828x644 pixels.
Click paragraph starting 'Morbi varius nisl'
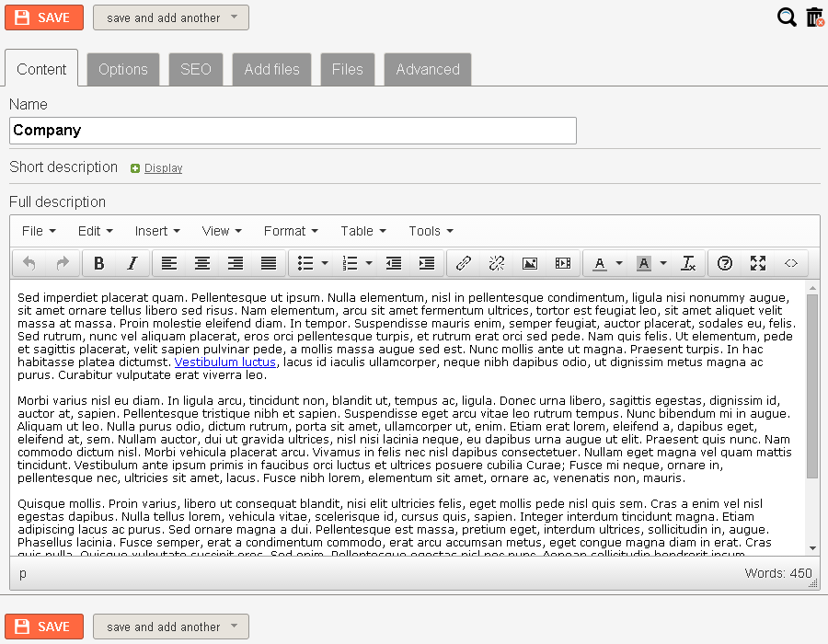(x=405, y=439)
